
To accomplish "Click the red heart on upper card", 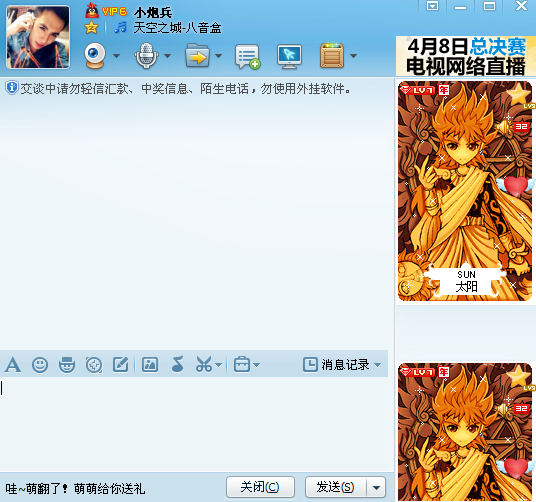I will click(515, 186).
